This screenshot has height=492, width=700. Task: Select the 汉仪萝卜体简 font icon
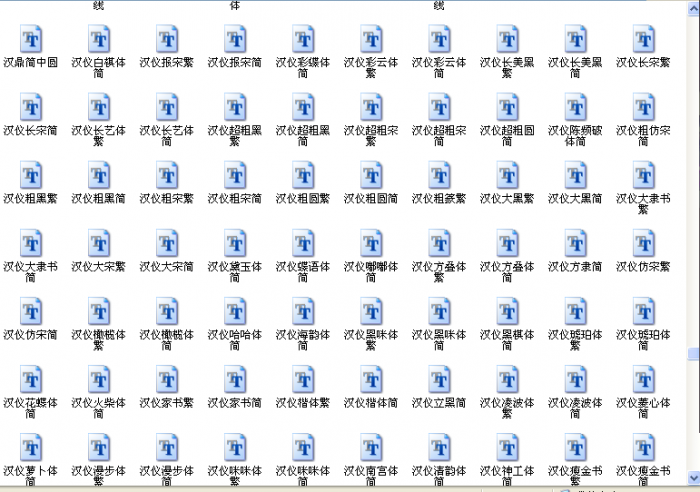coord(31,448)
